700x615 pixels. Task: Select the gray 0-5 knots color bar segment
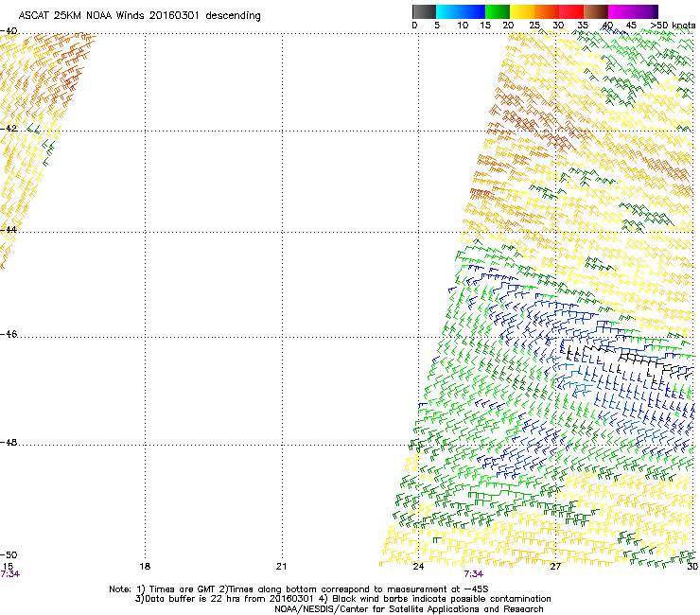coord(424,11)
